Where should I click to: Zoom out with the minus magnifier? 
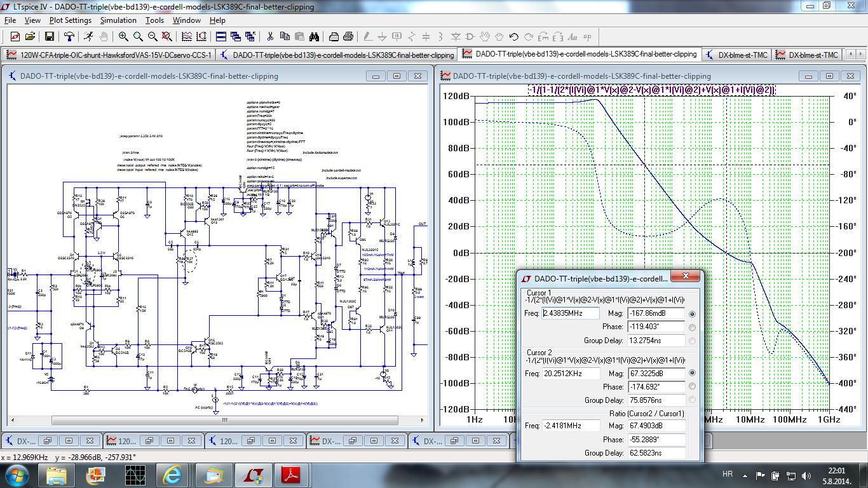click(153, 36)
